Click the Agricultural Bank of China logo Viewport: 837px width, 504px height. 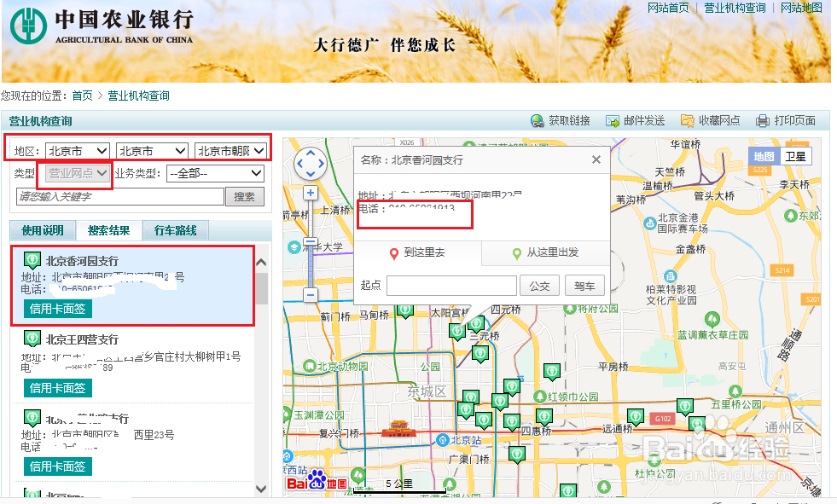click(29, 25)
